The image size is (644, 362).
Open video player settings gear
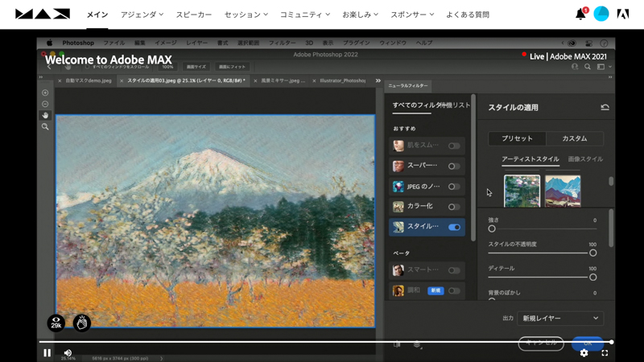(584, 353)
